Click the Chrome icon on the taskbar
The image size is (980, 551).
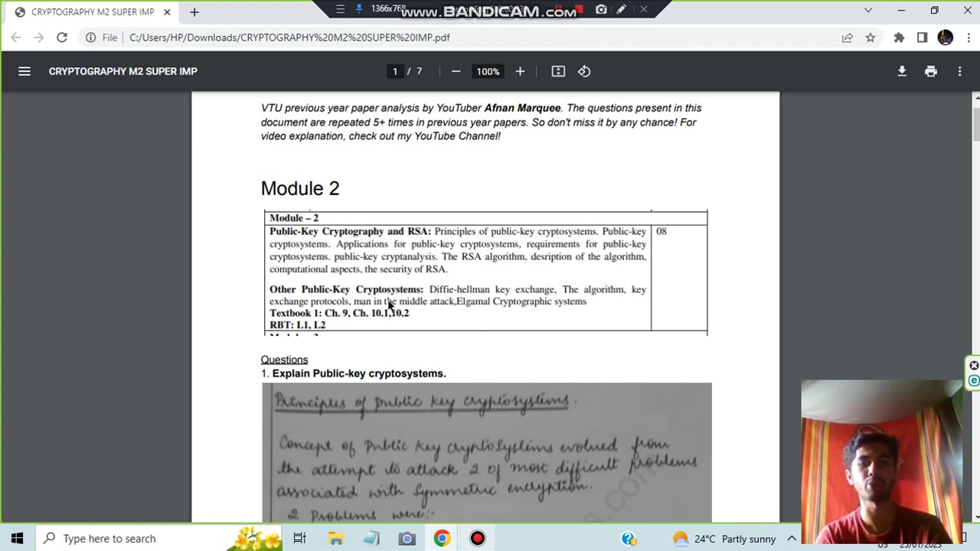pyautogui.click(x=442, y=538)
